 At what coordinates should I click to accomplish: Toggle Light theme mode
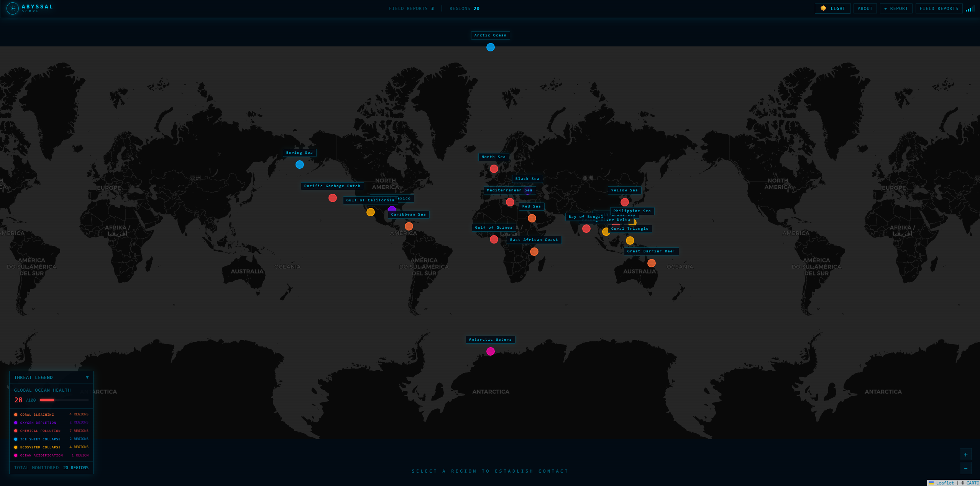832,8
